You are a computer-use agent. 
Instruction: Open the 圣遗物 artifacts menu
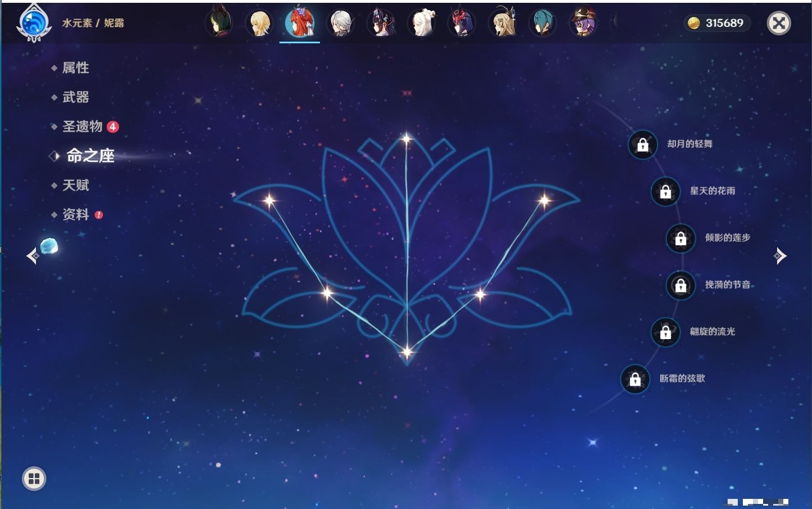pos(82,127)
